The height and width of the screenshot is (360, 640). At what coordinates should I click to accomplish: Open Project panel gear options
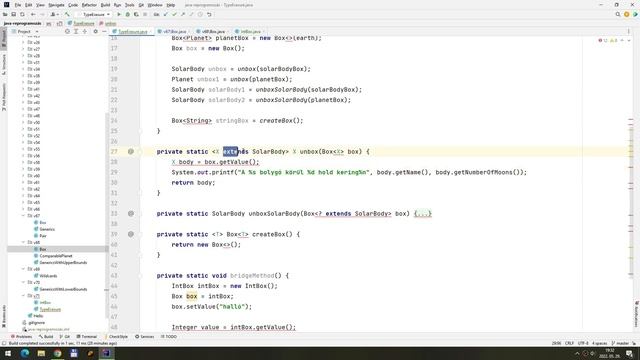pos(96,31)
